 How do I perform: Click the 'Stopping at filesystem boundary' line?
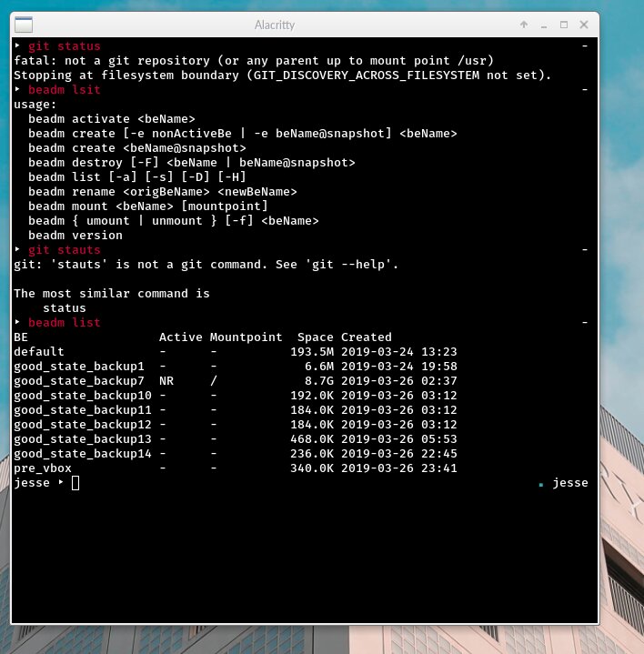[282, 75]
